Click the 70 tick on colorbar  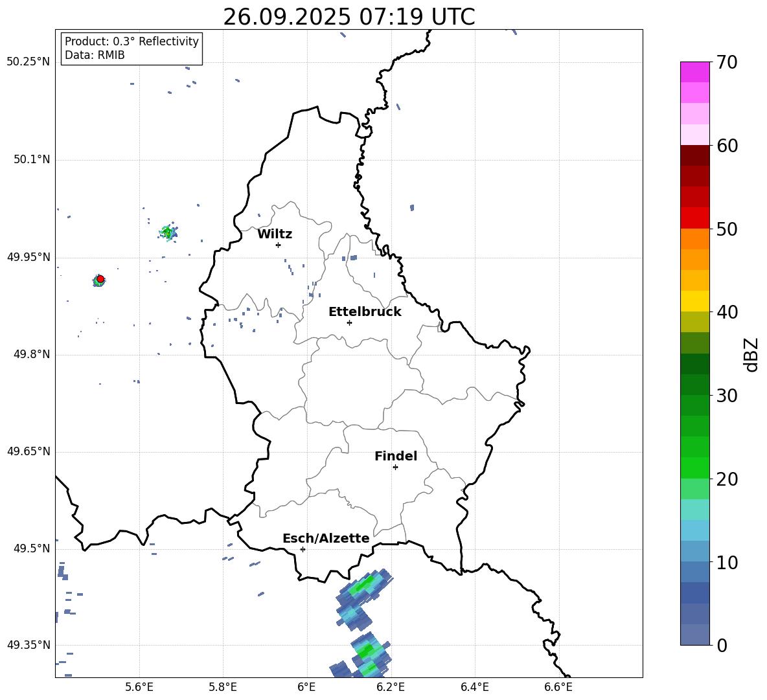[x=727, y=63]
